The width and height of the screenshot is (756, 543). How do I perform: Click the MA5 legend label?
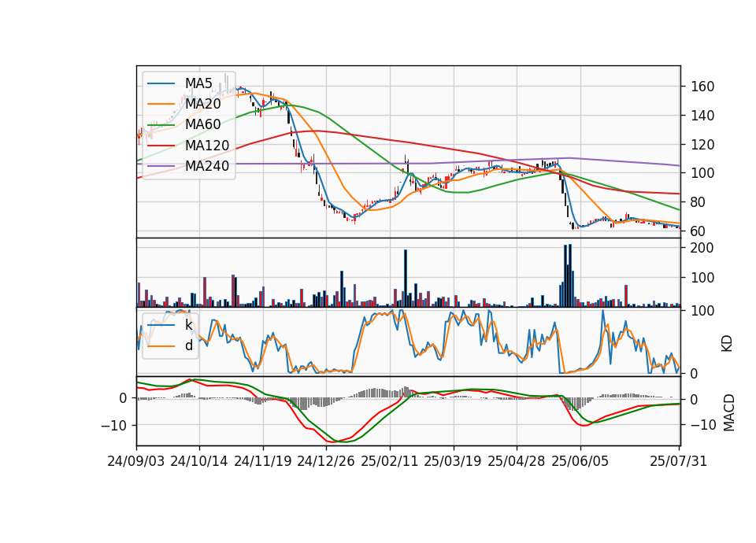point(198,83)
